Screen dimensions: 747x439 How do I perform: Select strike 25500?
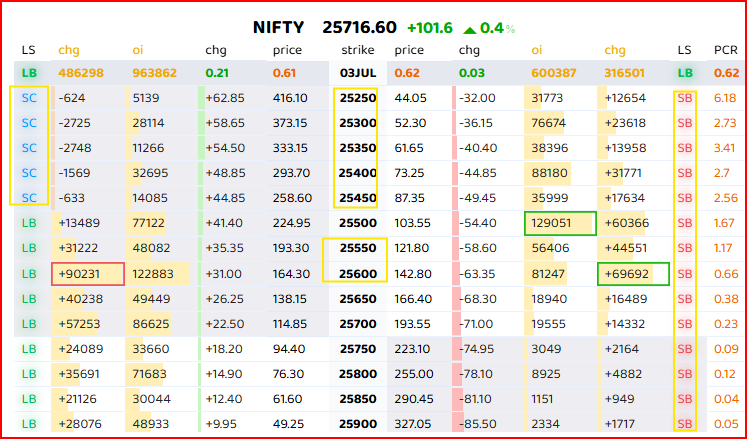(x=358, y=223)
